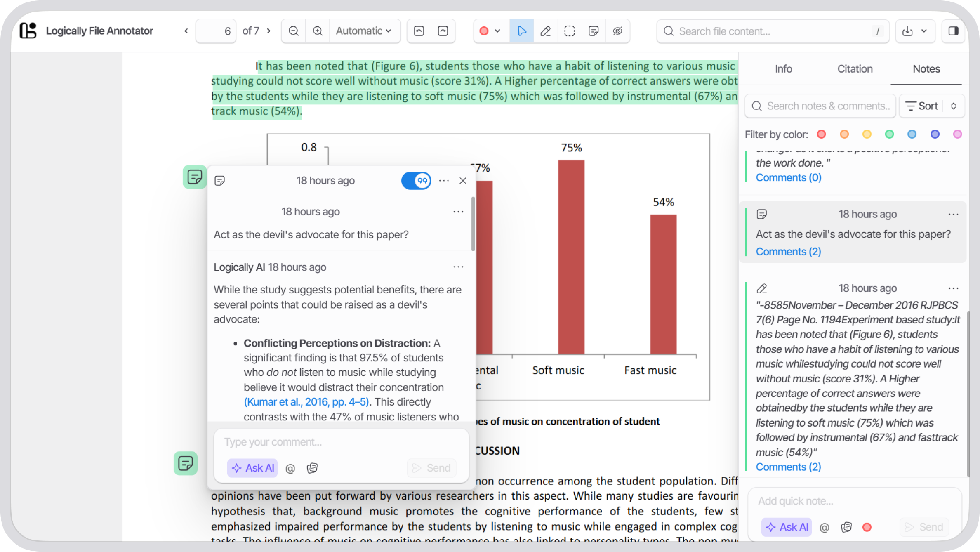Filter notes by pink color
980x552 pixels.
(x=957, y=134)
